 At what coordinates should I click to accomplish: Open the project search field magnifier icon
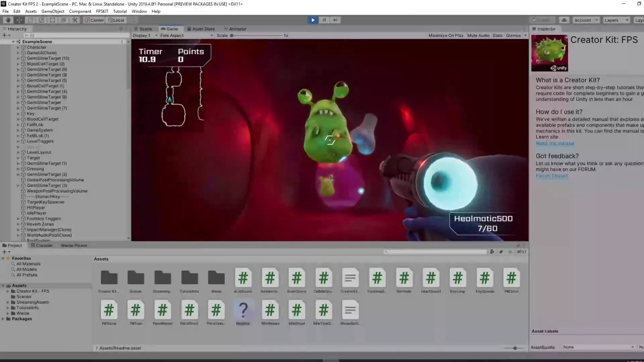tap(387, 252)
